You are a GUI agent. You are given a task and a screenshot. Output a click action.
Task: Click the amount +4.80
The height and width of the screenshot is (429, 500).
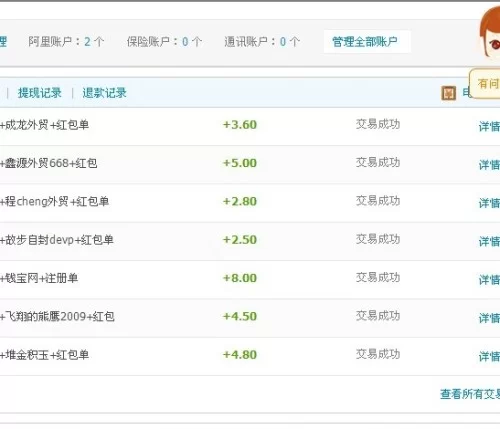point(240,355)
